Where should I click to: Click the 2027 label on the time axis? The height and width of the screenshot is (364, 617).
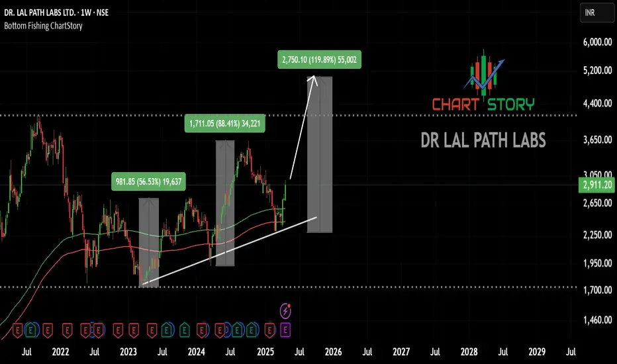click(401, 352)
